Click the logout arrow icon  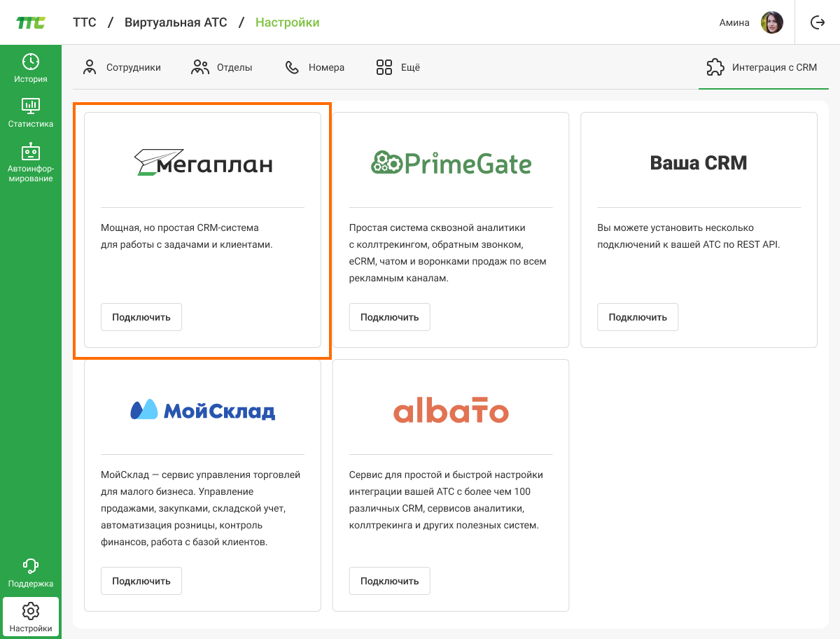[818, 22]
